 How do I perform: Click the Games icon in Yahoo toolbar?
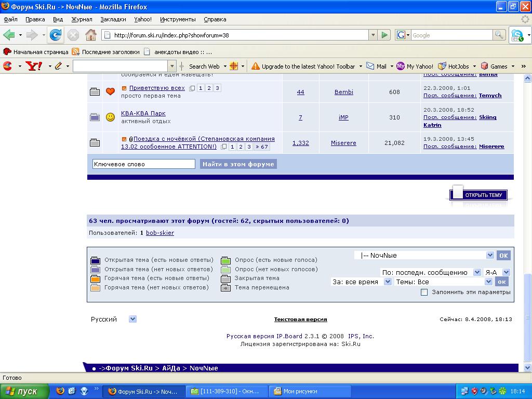(x=484, y=66)
